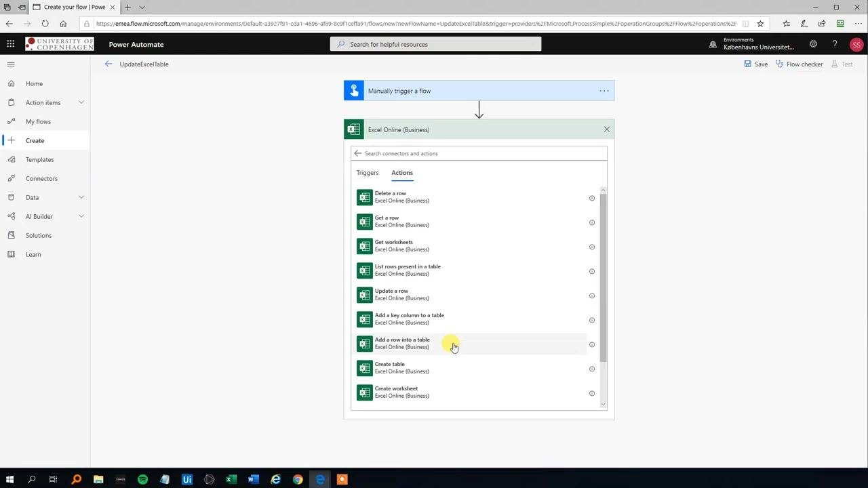Open Create in the sidebar

pyautogui.click(x=45, y=140)
